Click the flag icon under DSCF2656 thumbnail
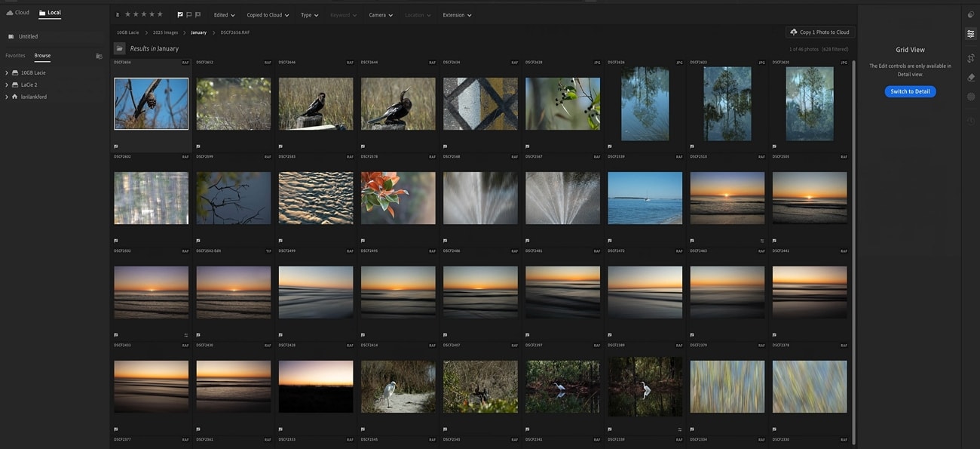The image size is (980, 449). pyautogui.click(x=116, y=146)
